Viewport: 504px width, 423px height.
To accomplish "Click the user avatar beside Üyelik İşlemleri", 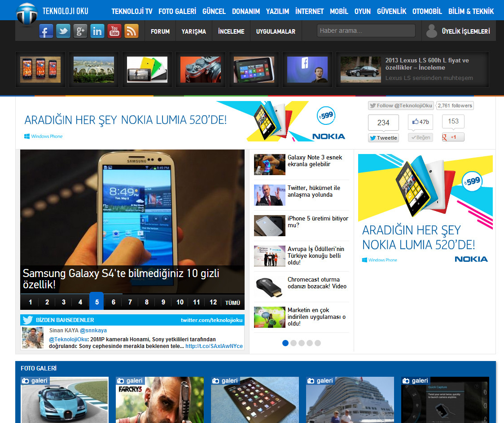I will (x=432, y=31).
